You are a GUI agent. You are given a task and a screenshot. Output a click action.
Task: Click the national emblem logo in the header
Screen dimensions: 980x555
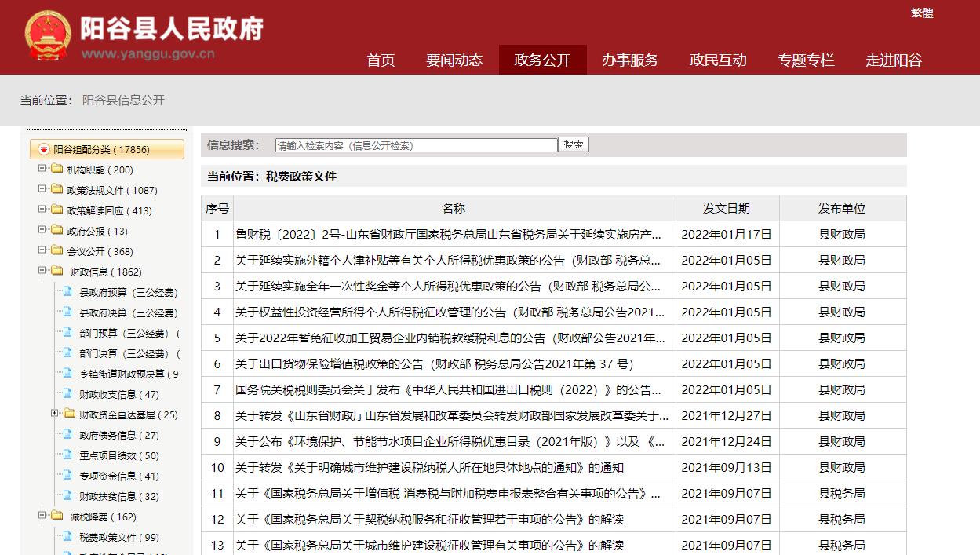(48, 37)
